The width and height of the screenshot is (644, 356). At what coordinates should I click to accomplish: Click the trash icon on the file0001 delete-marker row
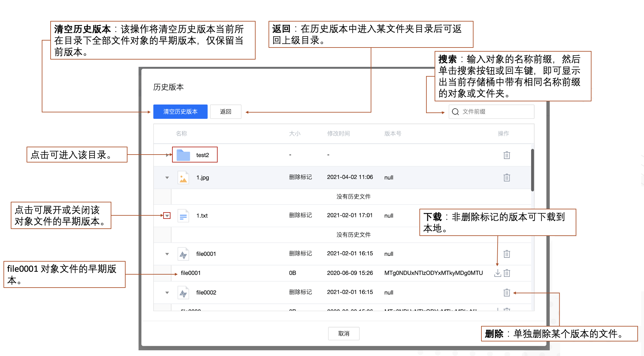click(506, 254)
